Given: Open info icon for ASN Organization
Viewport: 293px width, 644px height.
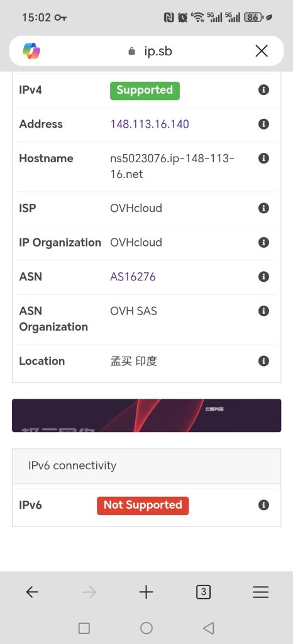Looking at the screenshot, I should 263,311.
